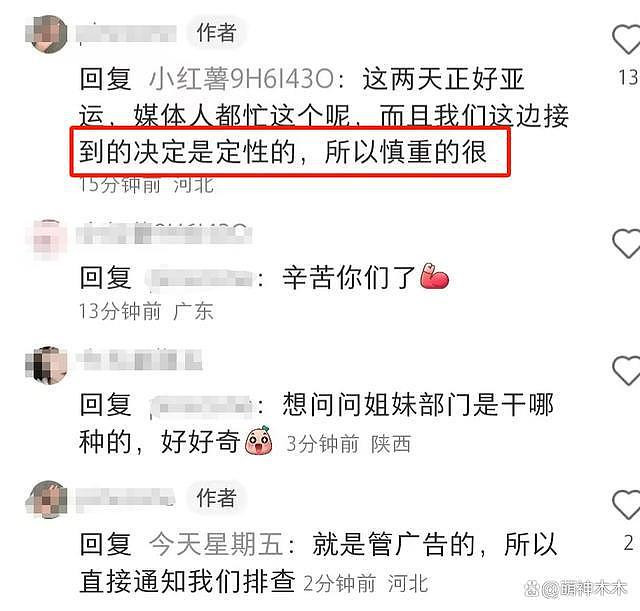Open the avatar of the Guangdong commenter
640x611 pixels.
47,240
